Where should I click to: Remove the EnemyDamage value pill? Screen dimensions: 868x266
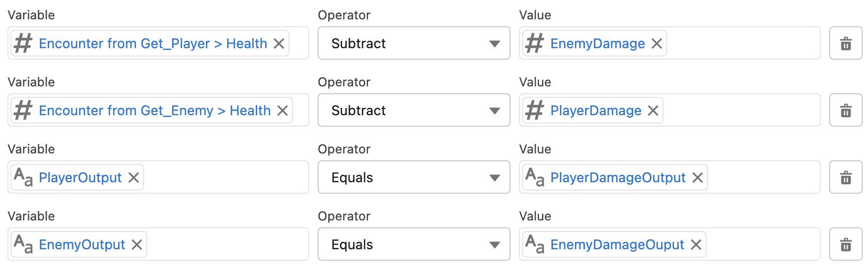point(657,43)
